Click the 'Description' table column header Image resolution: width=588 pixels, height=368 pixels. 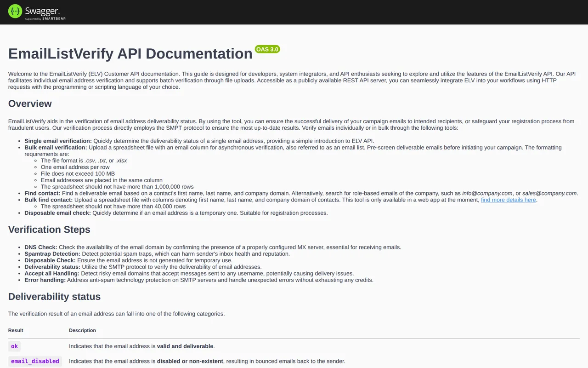pos(83,330)
